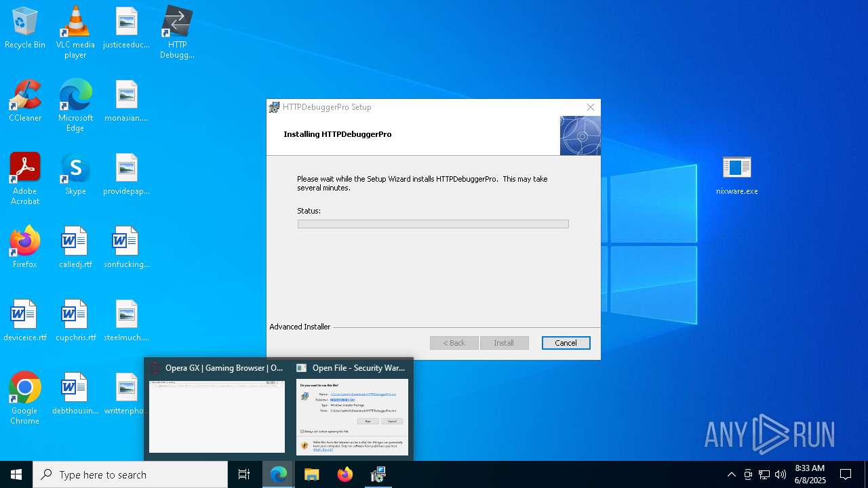Open Adobe Acrobat desktop shortcut
Screen dimensions: 868x488
tap(25, 179)
